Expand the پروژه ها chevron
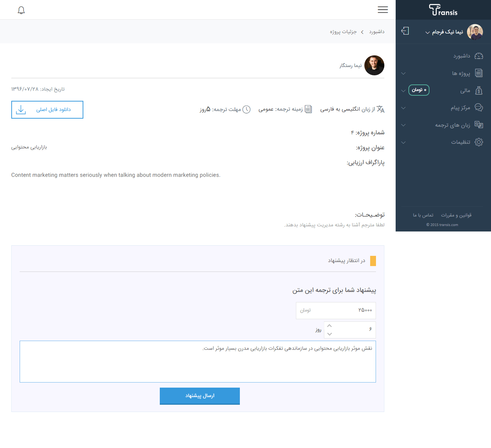This screenshot has height=448, width=491. [403, 74]
